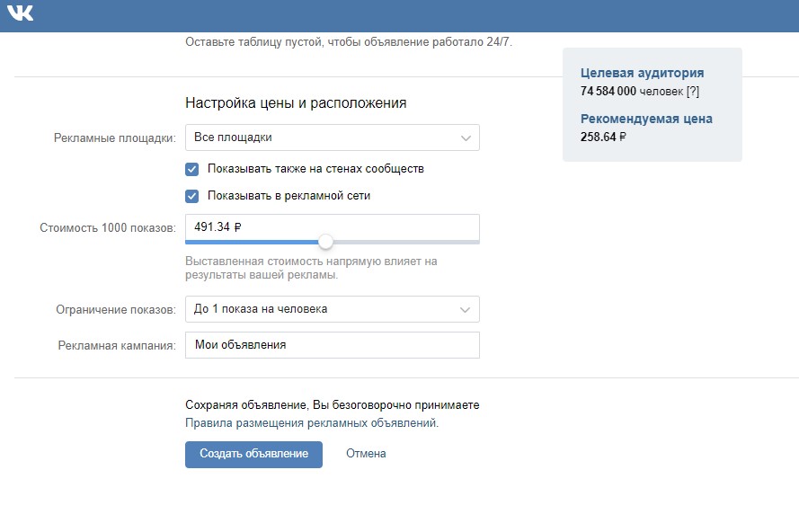Click the arrow of Рекламные площадки dropdown

click(465, 137)
